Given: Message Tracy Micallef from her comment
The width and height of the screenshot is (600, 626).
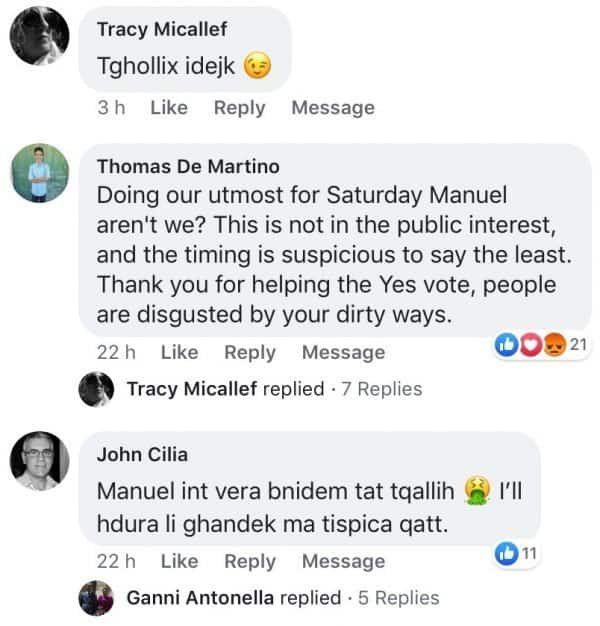Looking at the screenshot, I should point(333,107).
